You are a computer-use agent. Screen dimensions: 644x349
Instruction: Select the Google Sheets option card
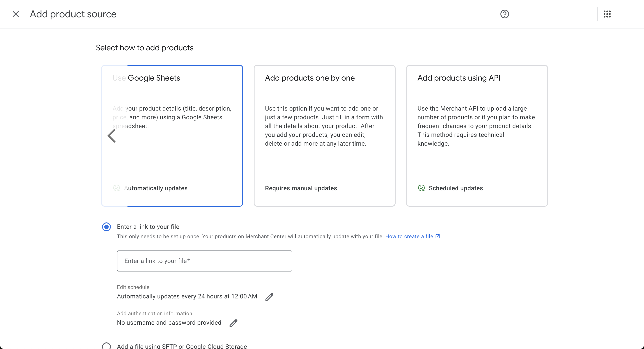click(172, 136)
